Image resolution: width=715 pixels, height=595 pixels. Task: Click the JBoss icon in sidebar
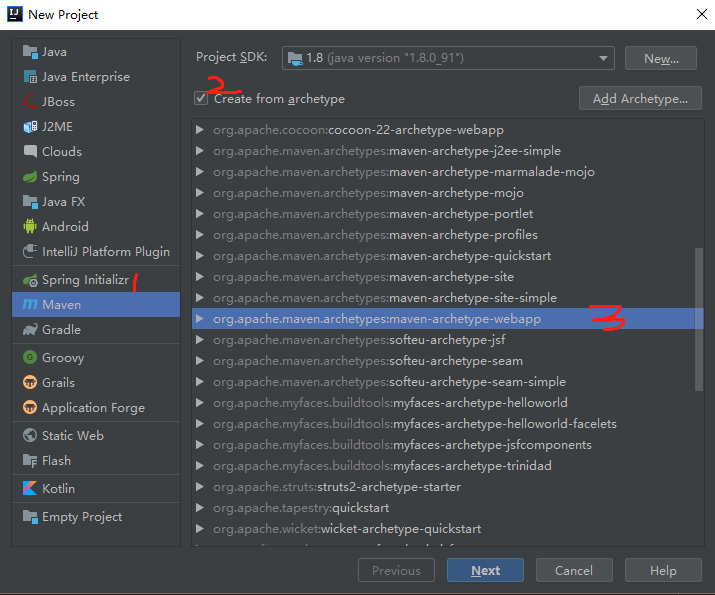tap(30, 101)
